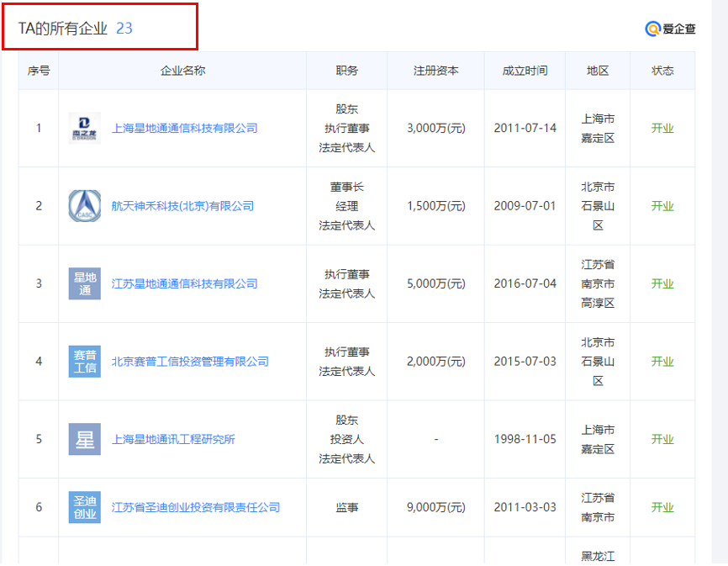Click the 成立时间 column header
This screenshot has height=566, width=728.
525,71
